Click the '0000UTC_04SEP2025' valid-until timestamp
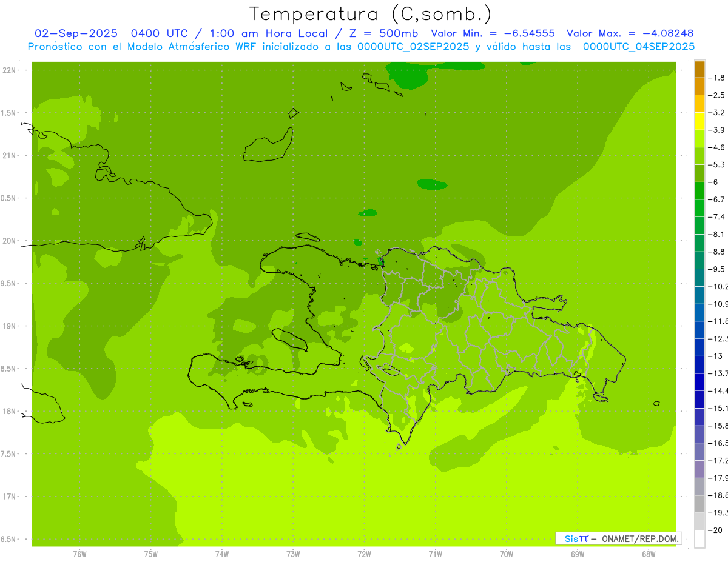The image size is (728, 562). 639,47
